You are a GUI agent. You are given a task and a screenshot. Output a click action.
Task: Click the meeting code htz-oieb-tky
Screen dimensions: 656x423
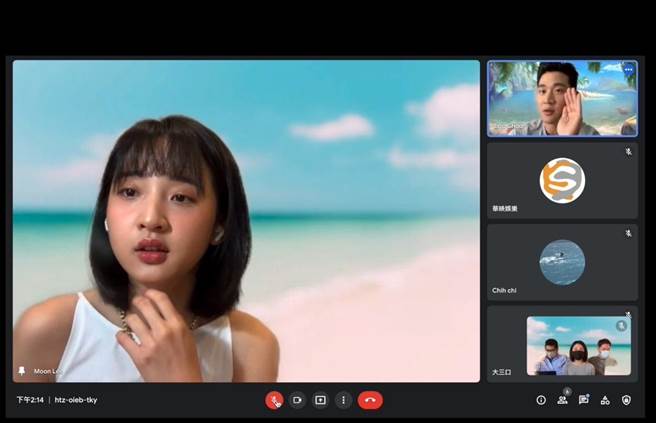tap(76, 400)
